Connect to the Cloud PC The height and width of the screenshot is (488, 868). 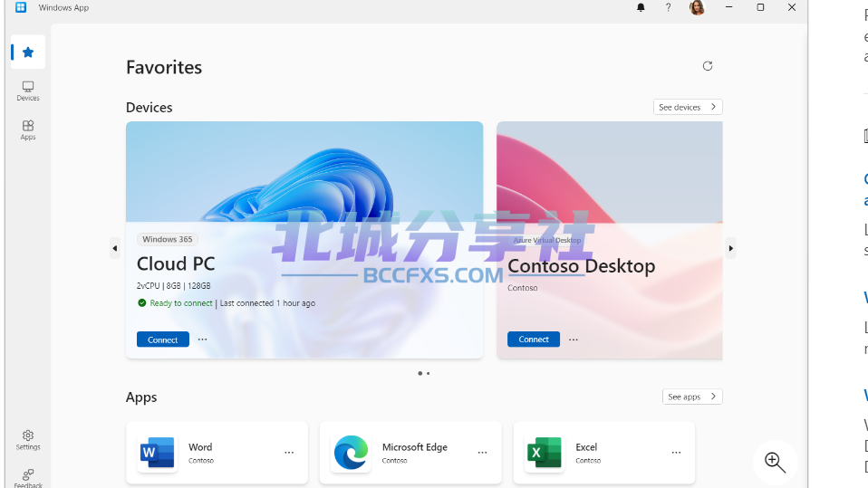tap(163, 340)
